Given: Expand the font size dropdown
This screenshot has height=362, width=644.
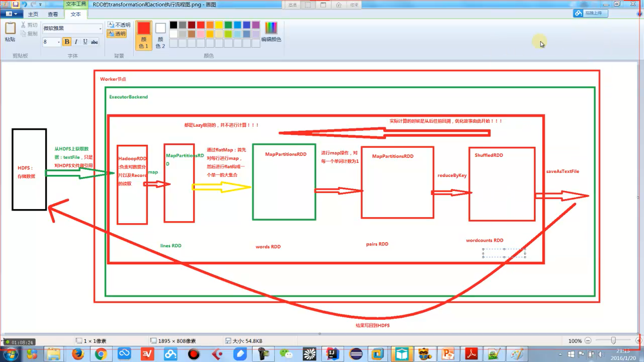Looking at the screenshot, I should 59,42.
